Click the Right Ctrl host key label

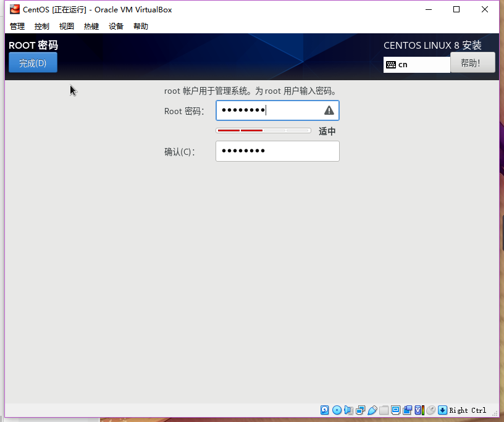point(468,410)
